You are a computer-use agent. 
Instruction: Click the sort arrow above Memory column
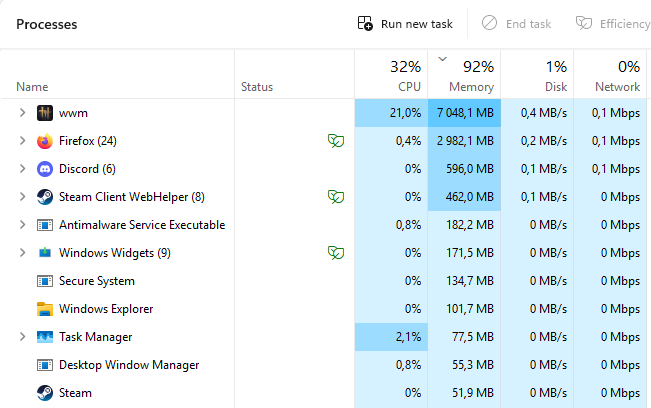click(443, 59)
